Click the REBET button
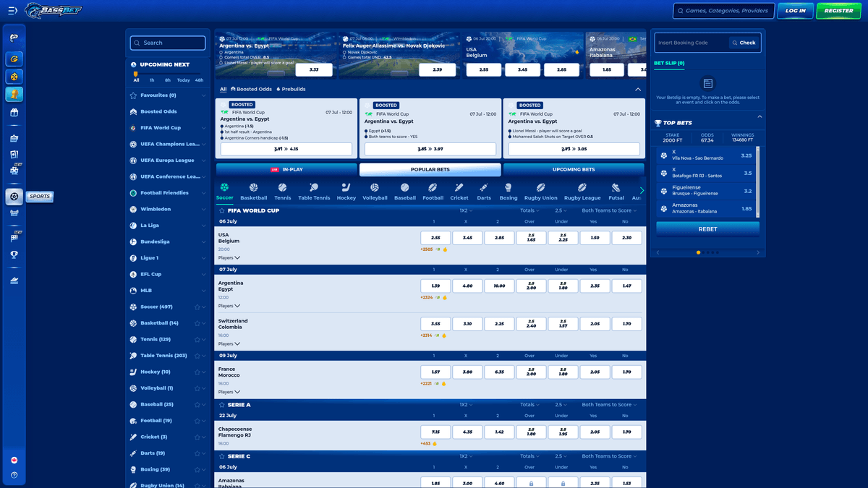Viewport: 868px width, 488px height. pyautogui.click(x=707, y=229)
